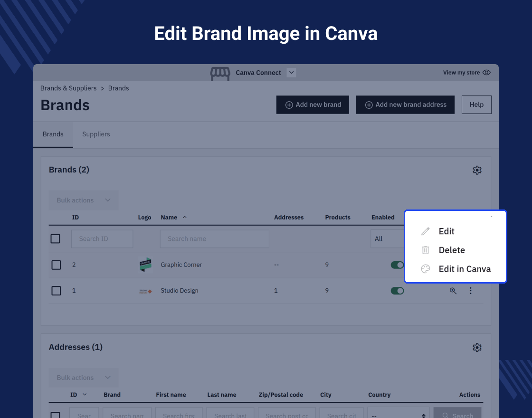This screenshot has height=418, width=532.
Task: Click the Zip/Postal code column header
Action: point(281,395)
